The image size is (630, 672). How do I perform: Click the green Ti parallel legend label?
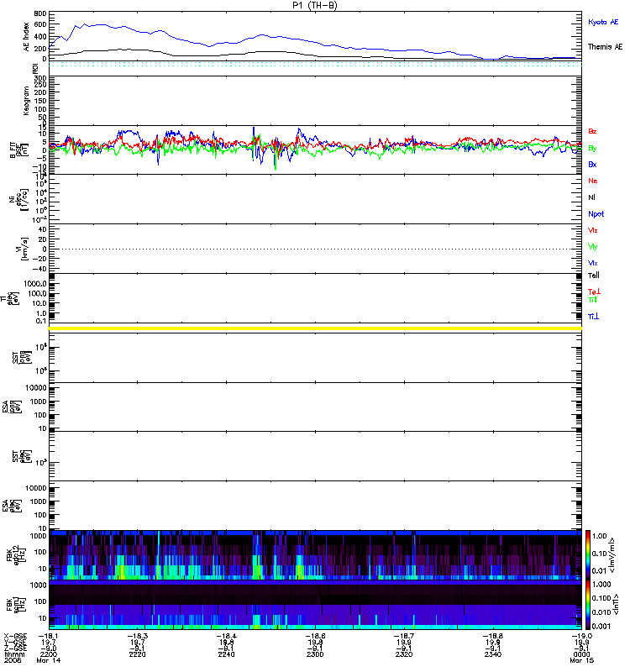click(592, 300)
